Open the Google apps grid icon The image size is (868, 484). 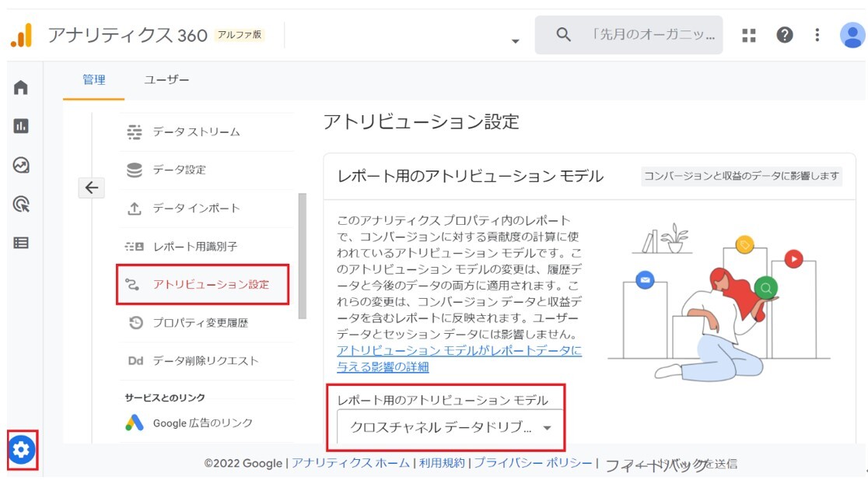(x=749, y=35)
